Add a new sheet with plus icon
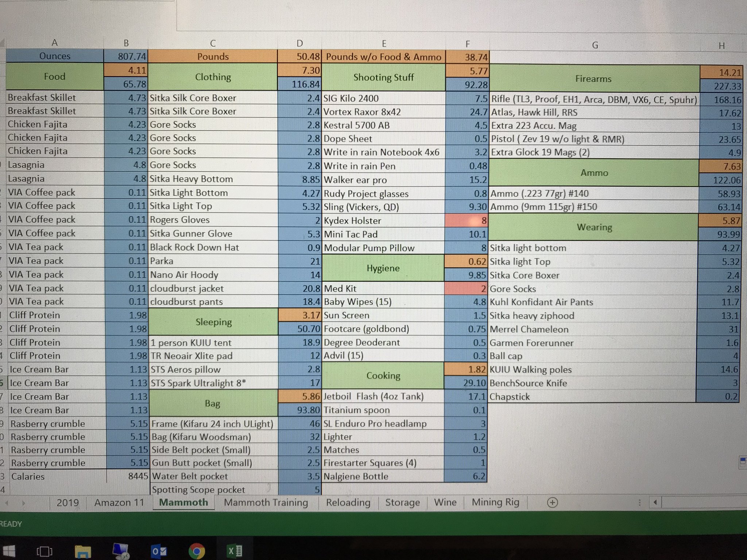The image size is (747, 560). point(552,503)
